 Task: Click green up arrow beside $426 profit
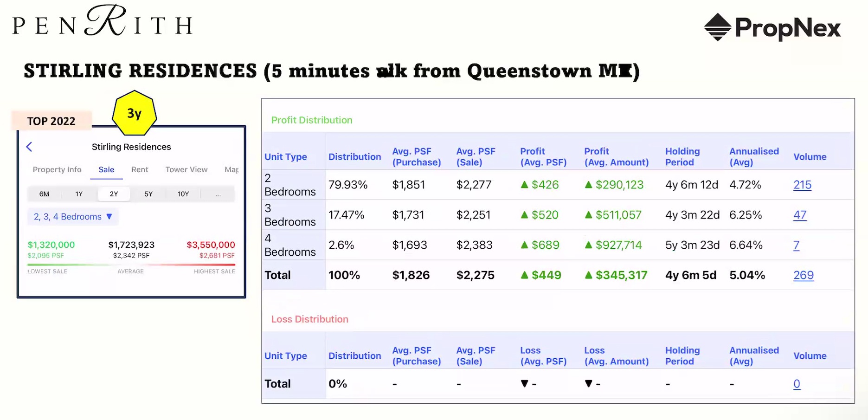(x=524, y=185)
